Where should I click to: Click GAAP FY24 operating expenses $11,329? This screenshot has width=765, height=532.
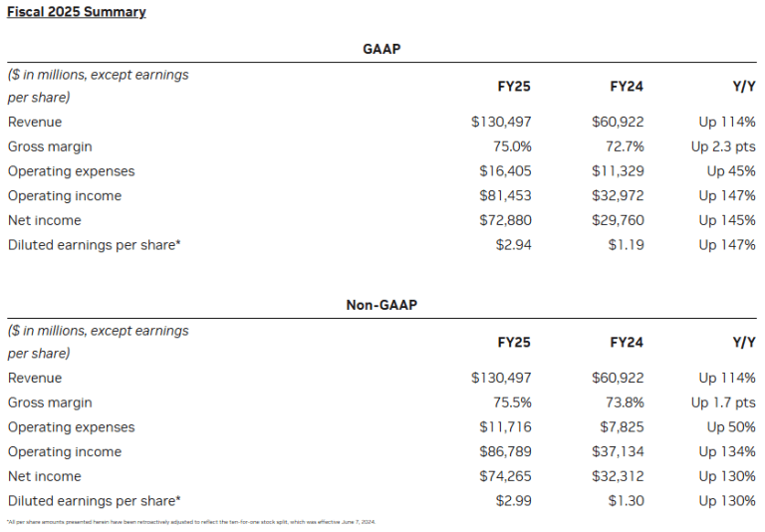coord(618,171)
